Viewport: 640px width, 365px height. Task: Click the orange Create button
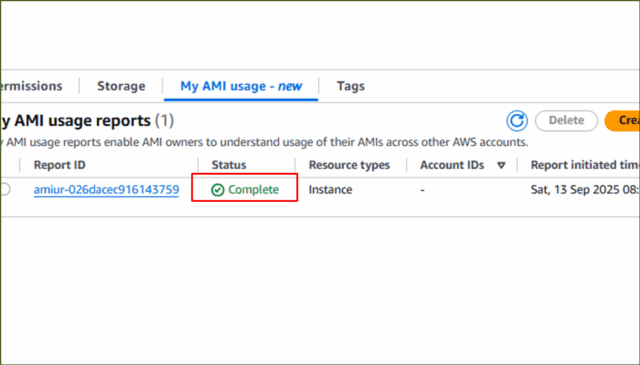click(622, 120)
